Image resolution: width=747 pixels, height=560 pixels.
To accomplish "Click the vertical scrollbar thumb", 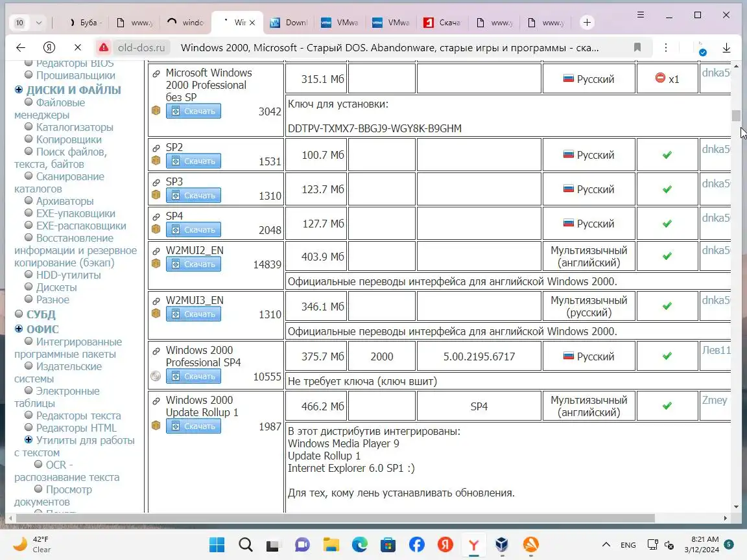I will click(737, 115).
